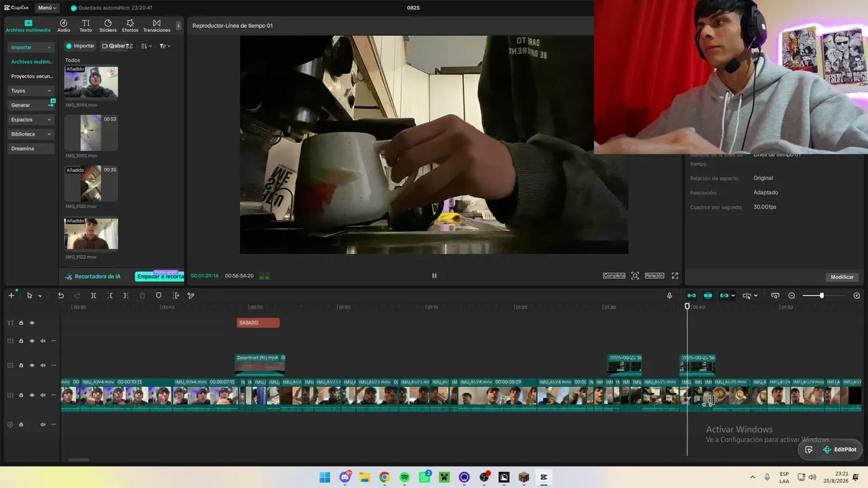The width and height of the screenshot is (868, 488).
Task: Select the IMG_3094.mov thumbnail
Action: tap(91, 82)
